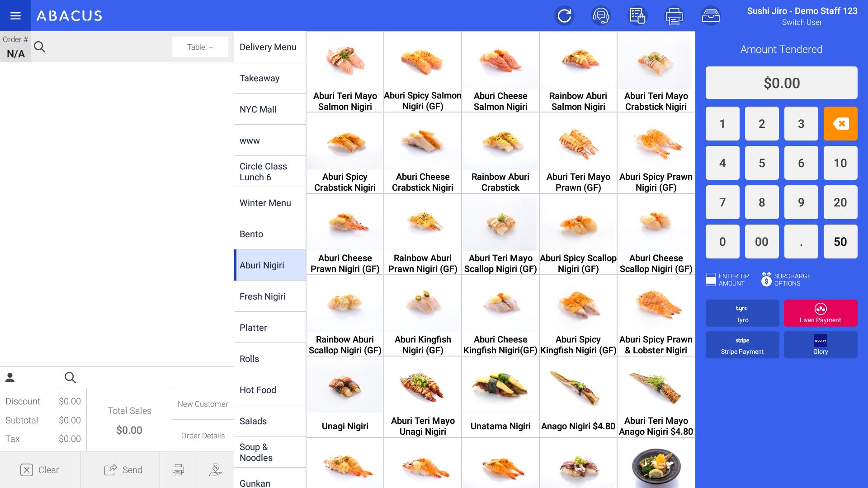The image size is (868, 488).
Task: Open the order list clipboard icon
Action: [637, 16]
